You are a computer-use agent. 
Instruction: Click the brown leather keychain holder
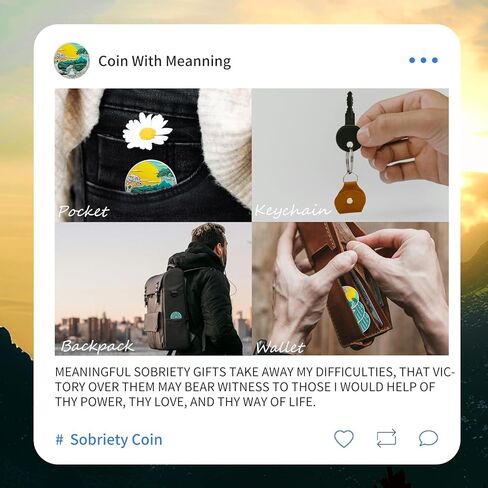pyautogui.click(x=349, y=196)
